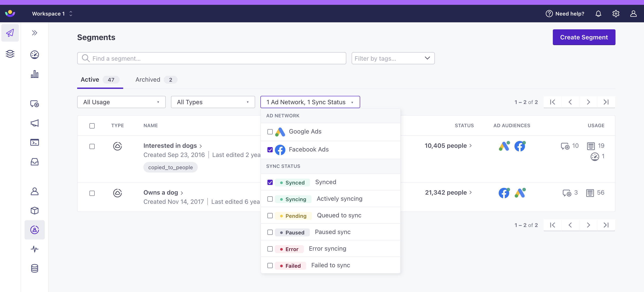The image size is (644, 292).
Task: Click Create Segment button
Action: tap(584, 37)
